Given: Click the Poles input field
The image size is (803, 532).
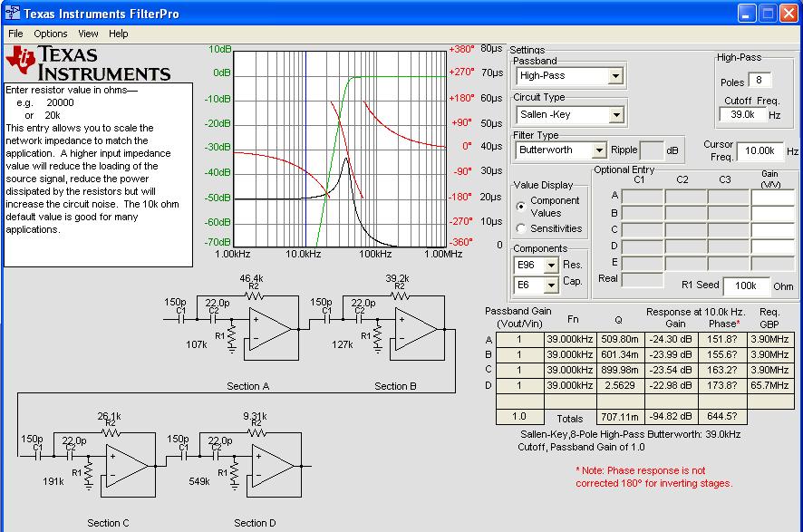Looking at the screenshot, I should [759, 81].
